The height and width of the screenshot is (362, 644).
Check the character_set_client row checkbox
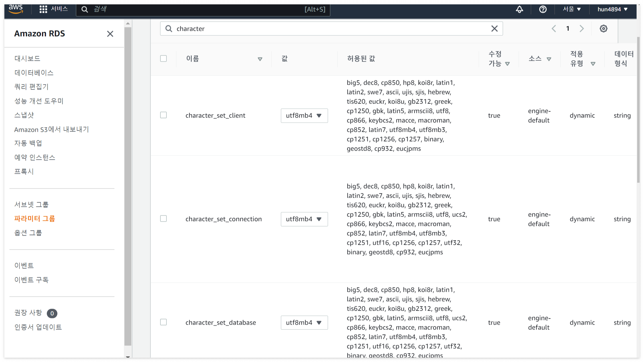pos(163,115)
